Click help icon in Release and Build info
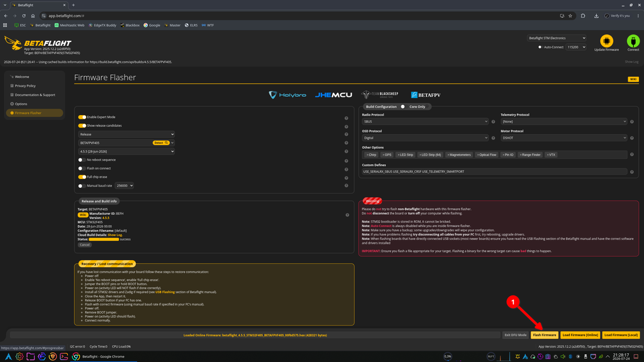 347,215
